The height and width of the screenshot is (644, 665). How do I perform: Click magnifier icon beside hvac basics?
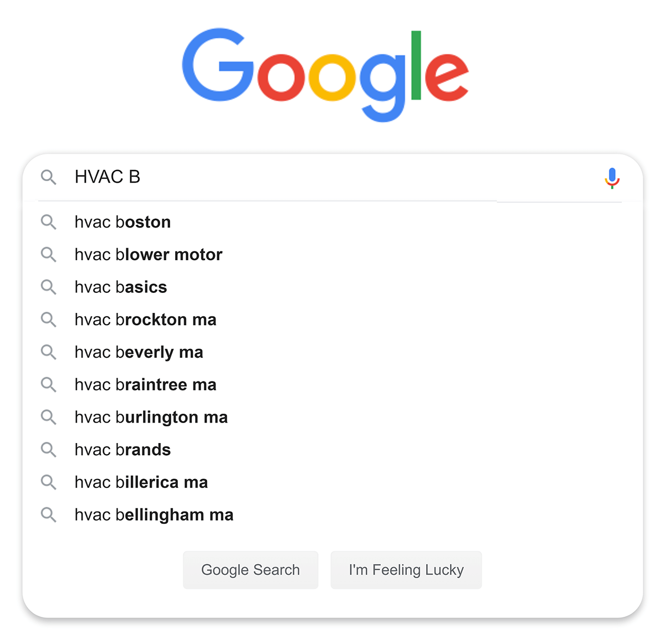pyautogui.click(x=49, y=287)
